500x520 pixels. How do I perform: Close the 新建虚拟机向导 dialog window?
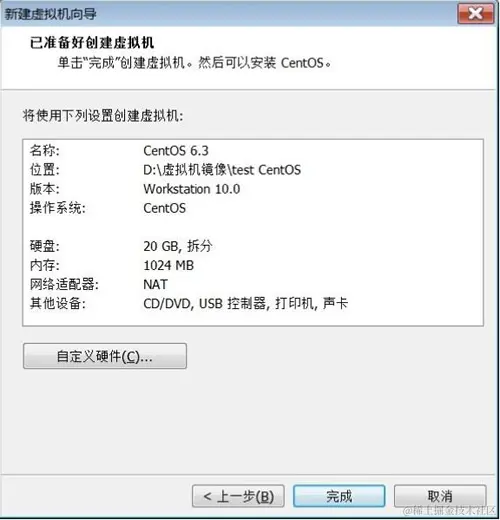tap(476, 14)
